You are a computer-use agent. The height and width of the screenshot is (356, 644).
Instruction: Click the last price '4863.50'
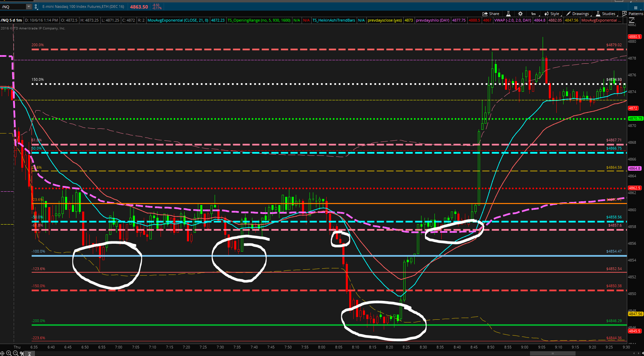click(x=139, y=7)
